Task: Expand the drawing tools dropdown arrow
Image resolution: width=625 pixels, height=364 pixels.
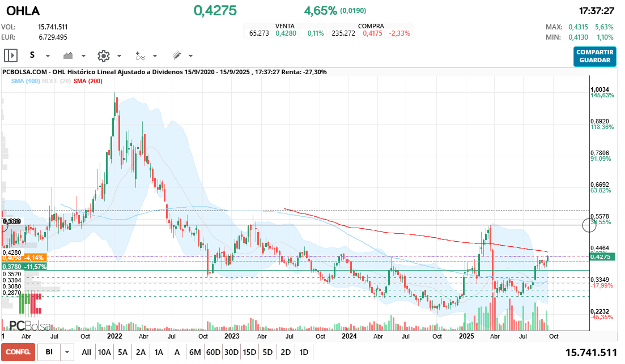Action: 190,56
